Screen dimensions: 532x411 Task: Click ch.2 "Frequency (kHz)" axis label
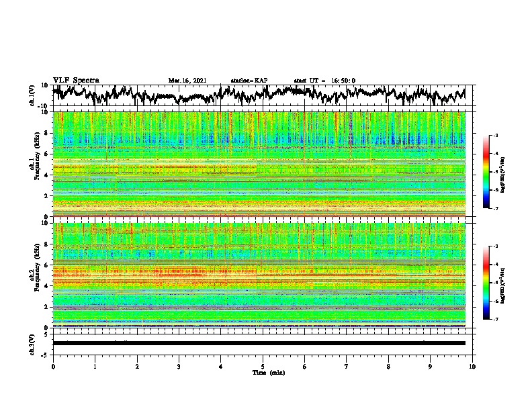[37, 267]
